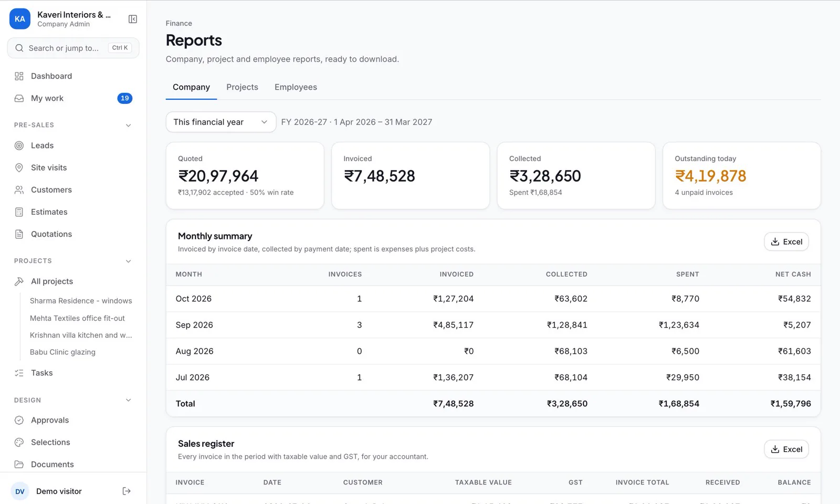Click the Leads target icon
Viewport: 840px width, 504px height.
point(19,145)
